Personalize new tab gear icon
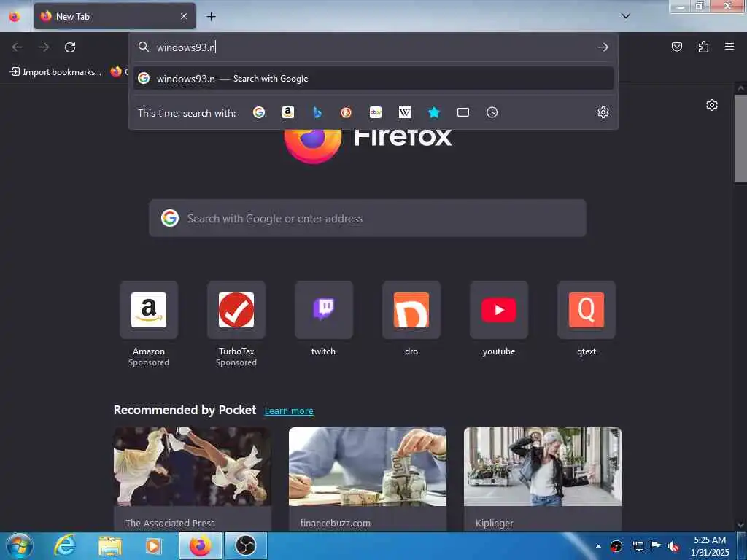The image size is (747, 560). 711,105
